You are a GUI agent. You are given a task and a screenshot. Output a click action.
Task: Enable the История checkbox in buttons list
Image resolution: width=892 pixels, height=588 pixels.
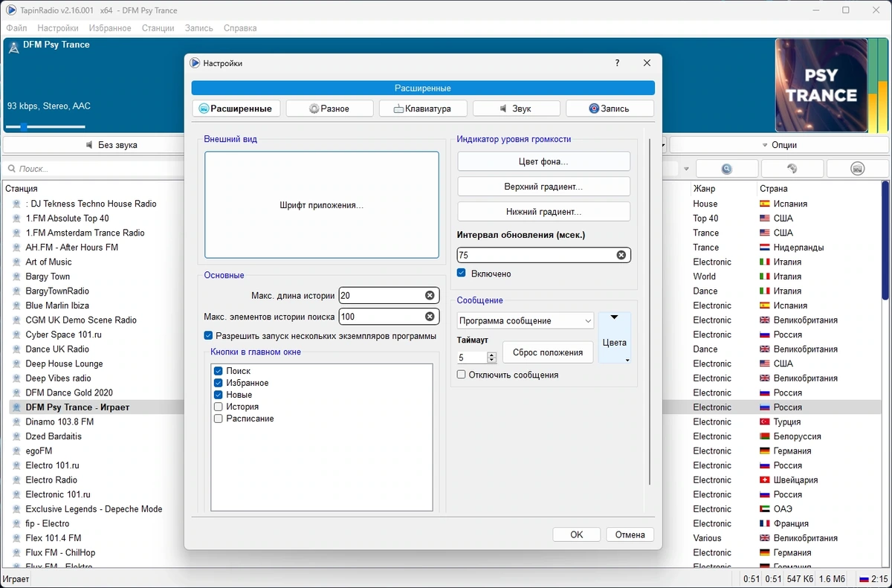tap(218, 407)
